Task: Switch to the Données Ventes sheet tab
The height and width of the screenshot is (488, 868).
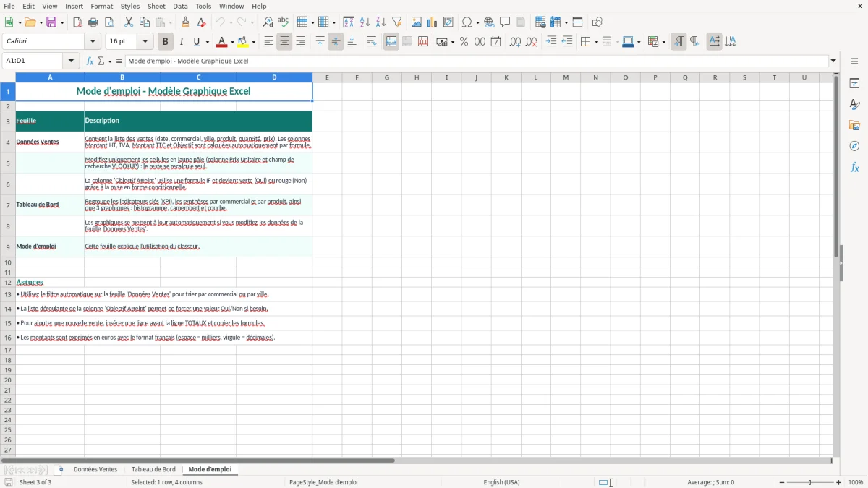Action: click(95, 470)
